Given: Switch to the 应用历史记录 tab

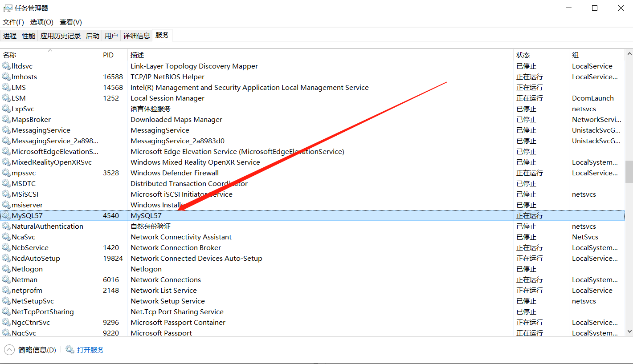Looking at the screenshot, I should pos(61,36).
